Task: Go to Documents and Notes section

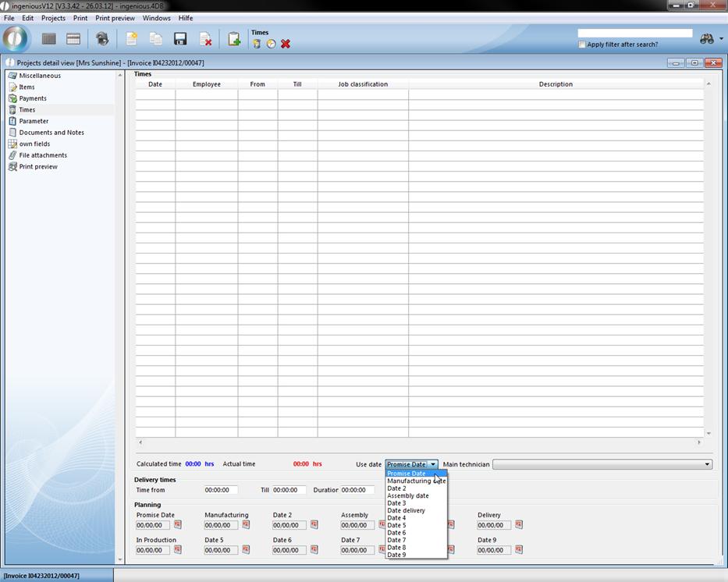Action: pyautogui.click(x=51, y=133)
